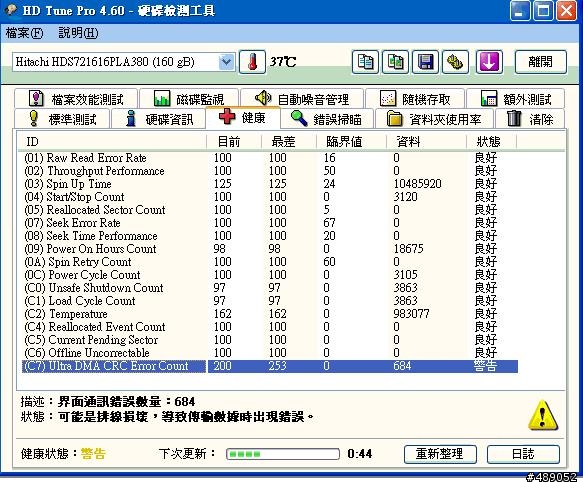Click the 下次更新 progress bar
Viewport: 583px width, 485px height.
283,454
